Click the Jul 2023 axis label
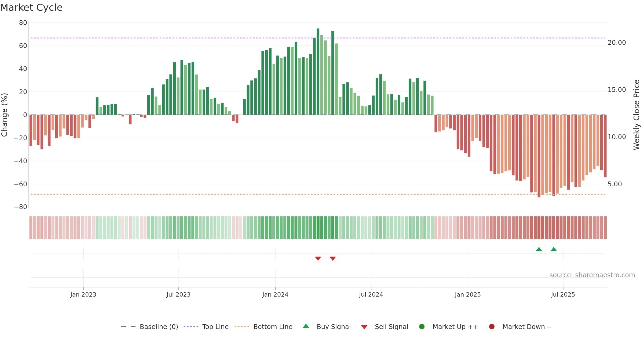Viewport: 644px width, 362px height. pos(178,294)
